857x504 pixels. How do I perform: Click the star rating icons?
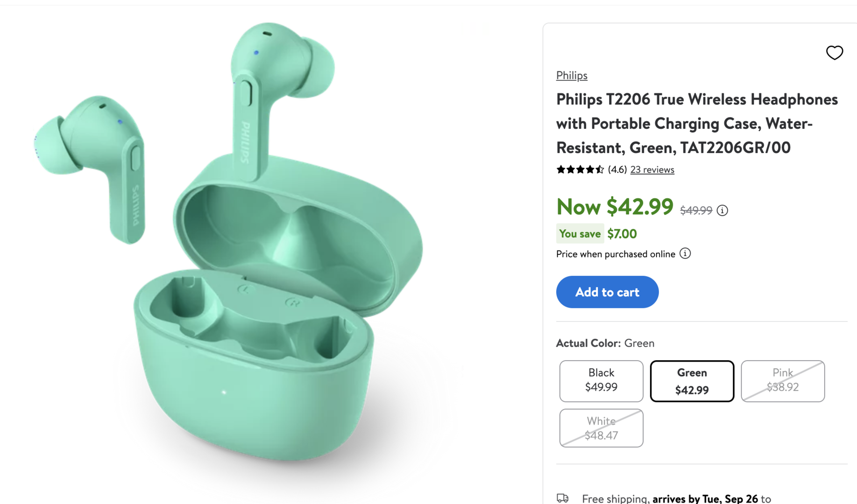580,169
